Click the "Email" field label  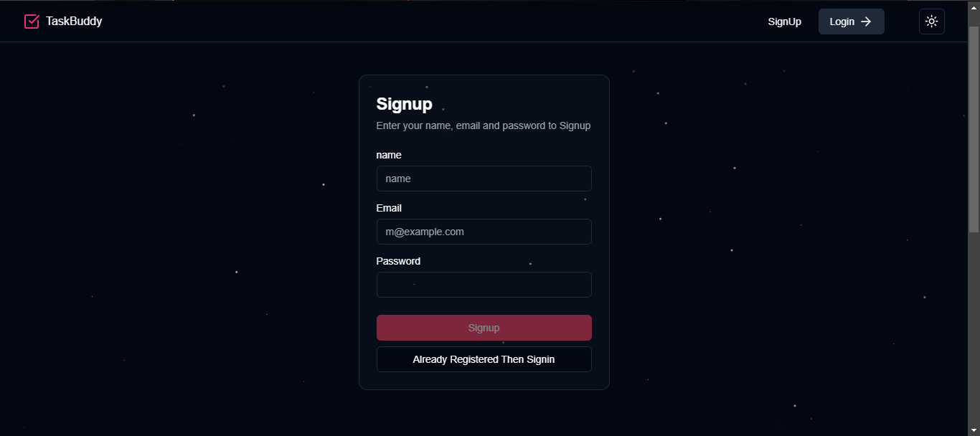pyautogui.click(x=389, y=208)
